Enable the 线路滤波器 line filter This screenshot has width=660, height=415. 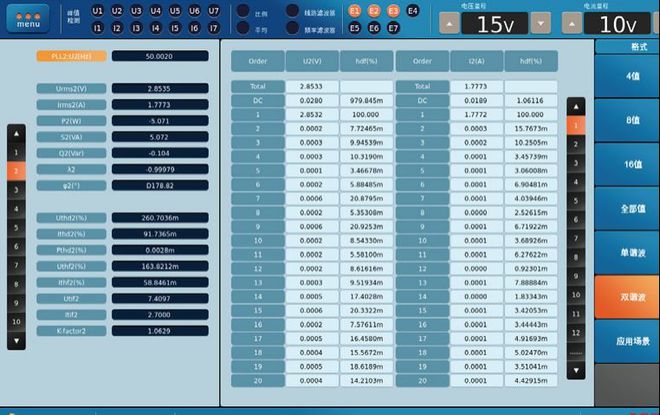[292, 12]
